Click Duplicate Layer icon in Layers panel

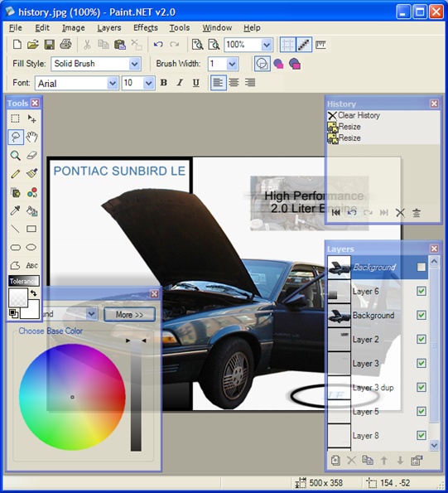tap(368, 461)
